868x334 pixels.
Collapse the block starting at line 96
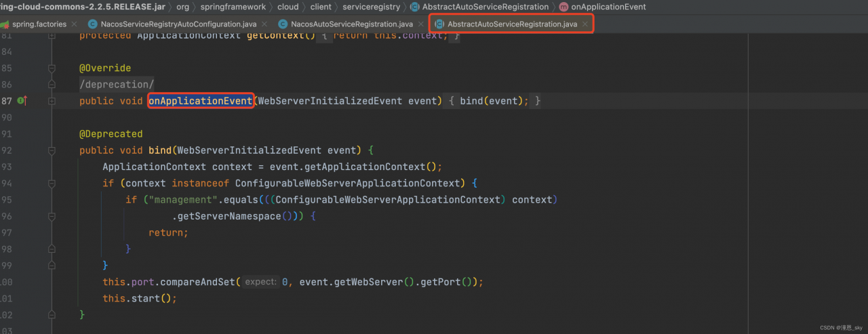click(52, 216)
